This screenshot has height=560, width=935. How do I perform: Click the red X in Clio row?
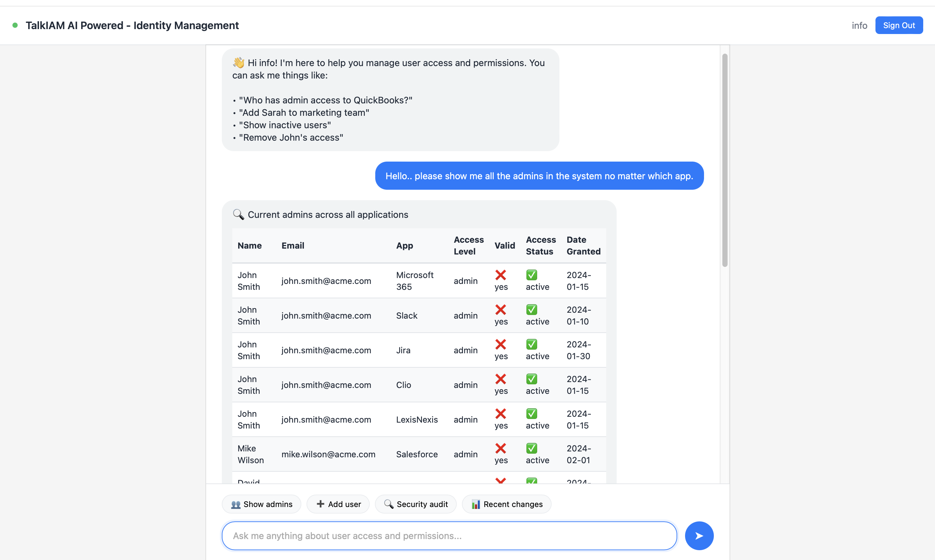(x=500, y=379)
